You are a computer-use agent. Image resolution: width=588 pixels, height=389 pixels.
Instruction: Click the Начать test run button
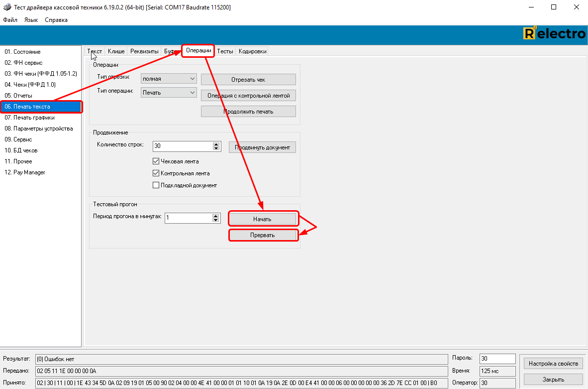coord(262,219)
